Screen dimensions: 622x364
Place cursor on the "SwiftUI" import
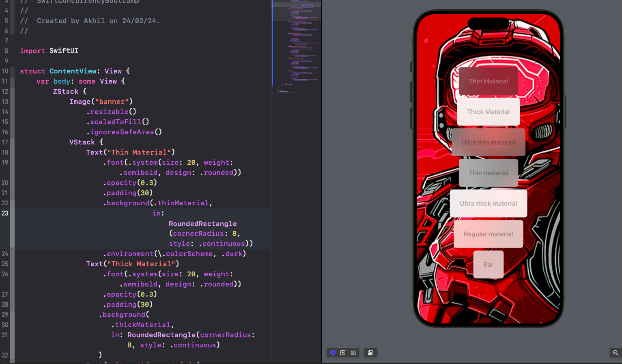pyautogui.click(x=64, y=51)
